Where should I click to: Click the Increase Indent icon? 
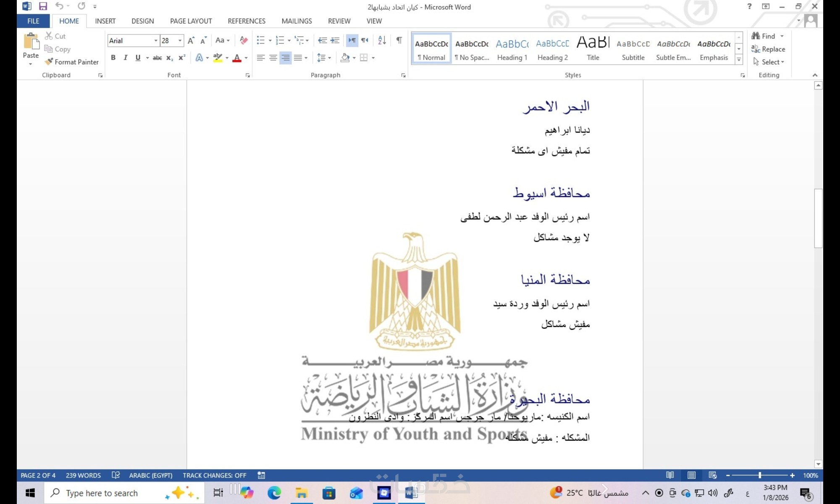(x=335, y=40)
